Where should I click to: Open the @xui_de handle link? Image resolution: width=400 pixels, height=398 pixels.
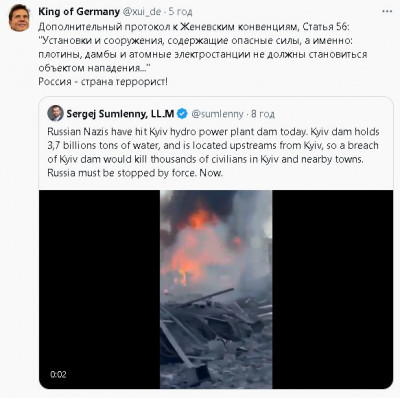pos(142,12)
